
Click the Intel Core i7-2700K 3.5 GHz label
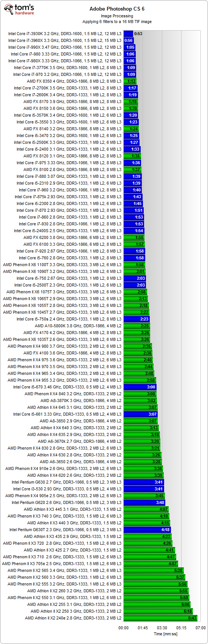(68, 88)
